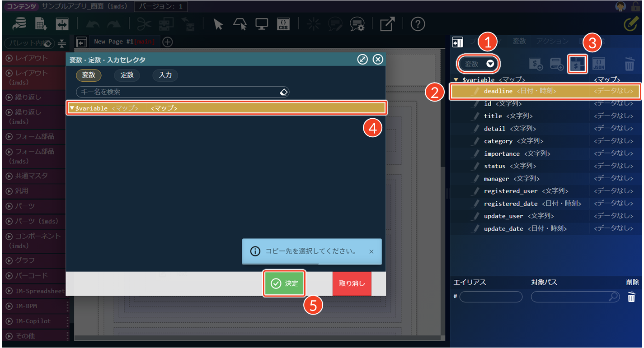Viewport: 644px width, 348px height.
Task: Select the 定数 toggle in selector dialog
Action: tap(127, 75)
